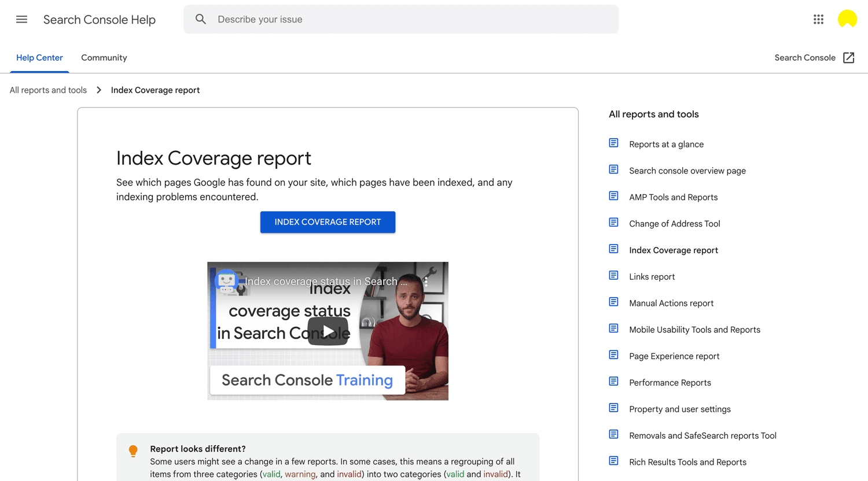Click the document icon next to Performance Reports
The height and width of the screenshot is (481, 868).
(614, 382)
